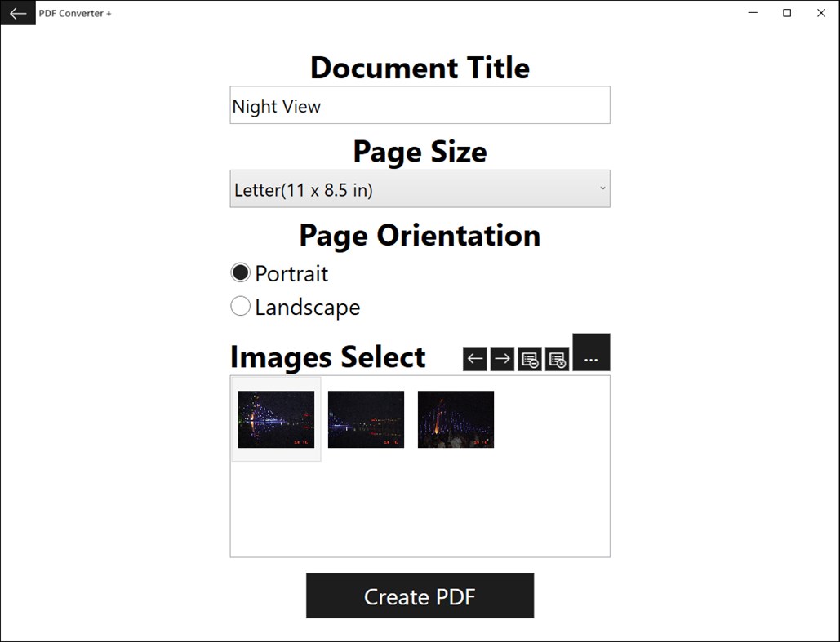
Task: Expand the page size combo box options
Action: click(x=420, y=188)
